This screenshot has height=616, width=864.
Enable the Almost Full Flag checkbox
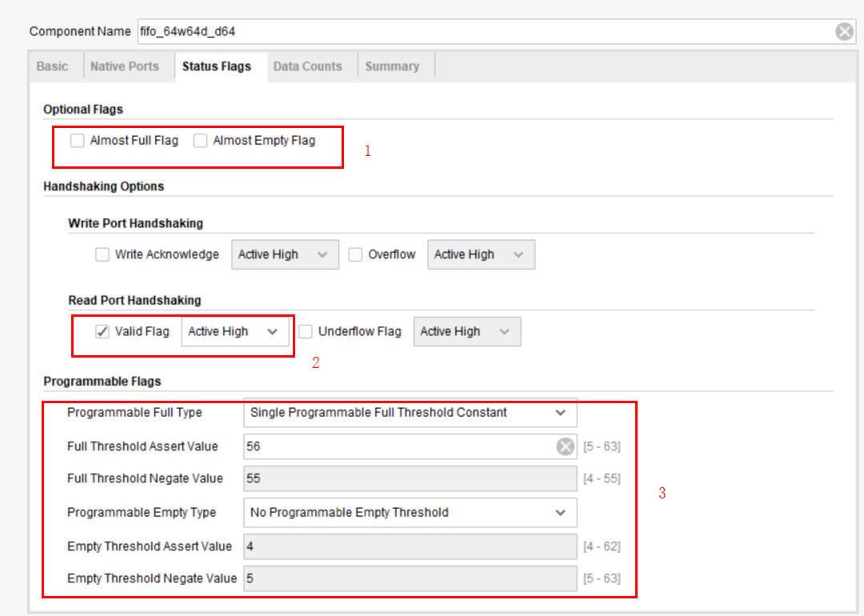[x=77, y=141]
